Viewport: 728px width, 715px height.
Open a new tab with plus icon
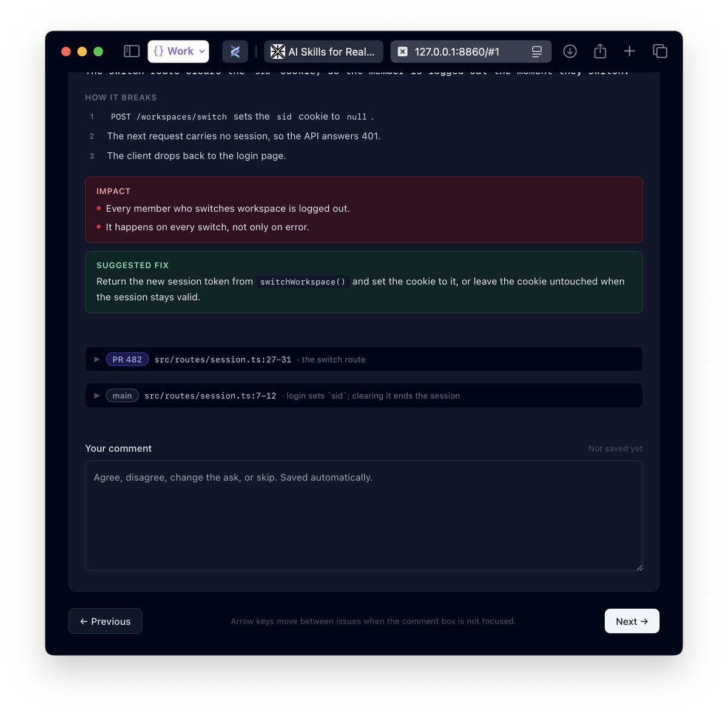pyautogui.click(x=630, y=52)
